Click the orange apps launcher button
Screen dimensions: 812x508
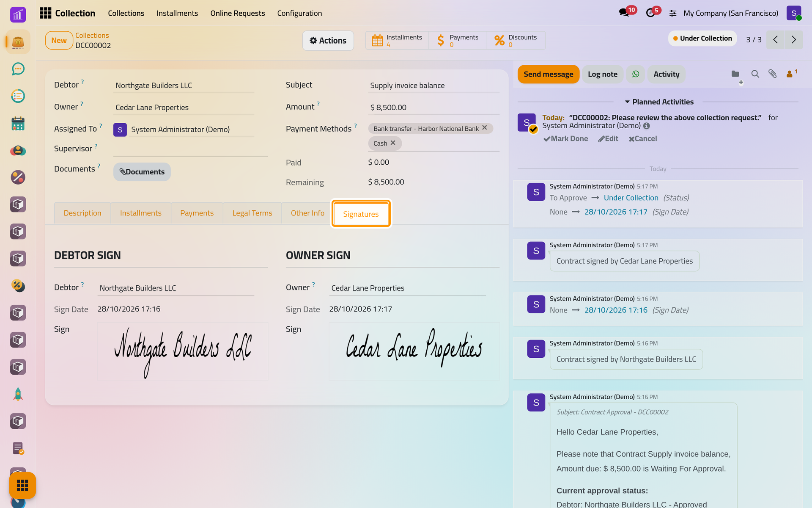(x=22, y=485)
